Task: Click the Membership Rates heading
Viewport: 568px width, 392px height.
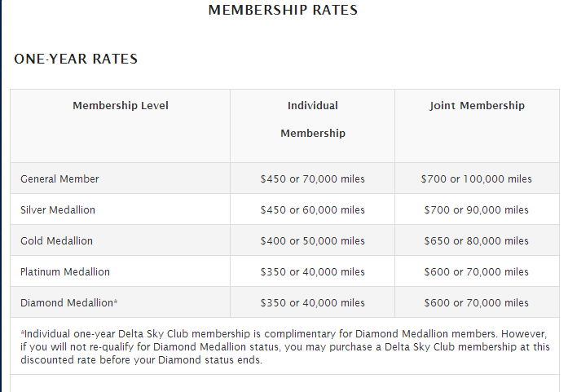Action: click(x=283, y=10)
